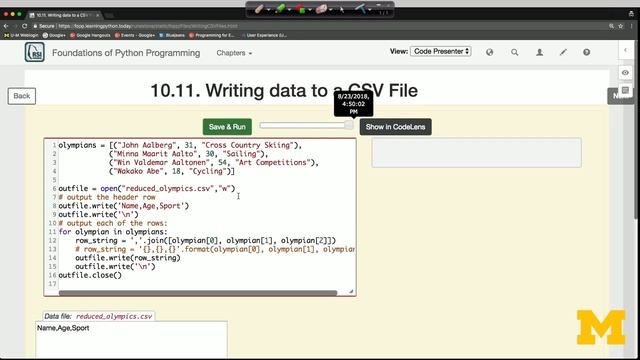Open shapes tool dropdown arrow
640x360 pixels.
click(x=310, y=9)
